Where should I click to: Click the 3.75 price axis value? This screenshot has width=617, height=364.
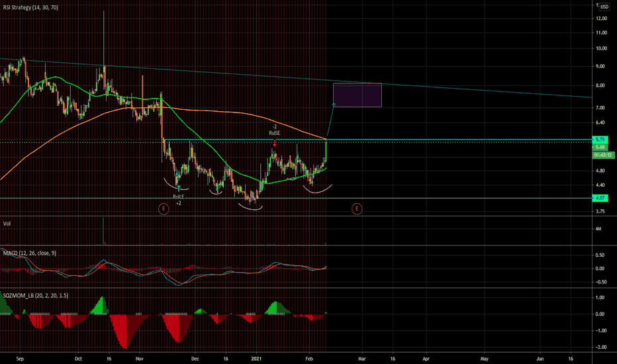pos(600,211)
